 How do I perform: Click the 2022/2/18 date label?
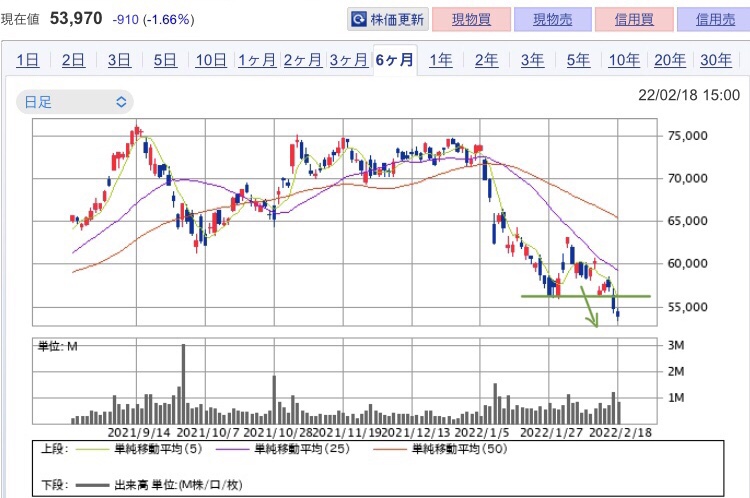[x=620, y=433]
